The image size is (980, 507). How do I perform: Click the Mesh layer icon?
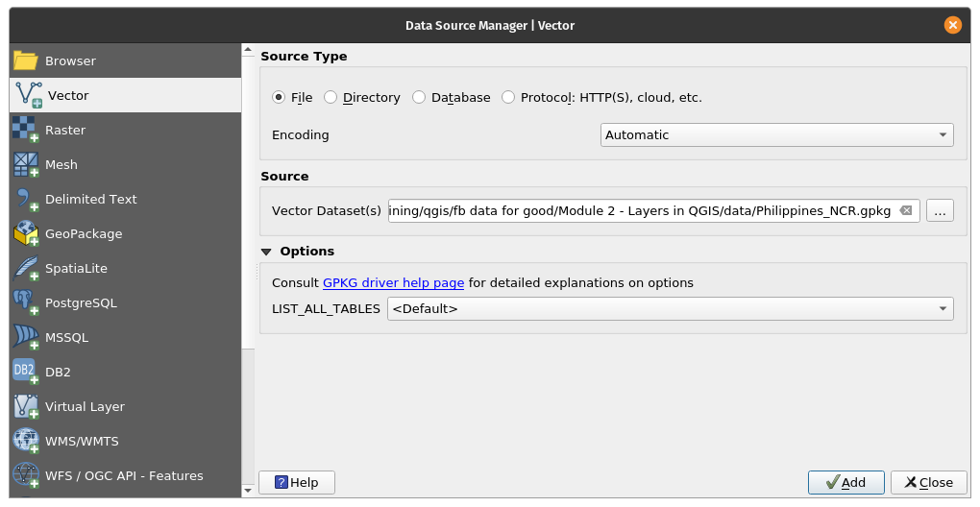pos(26,165)
